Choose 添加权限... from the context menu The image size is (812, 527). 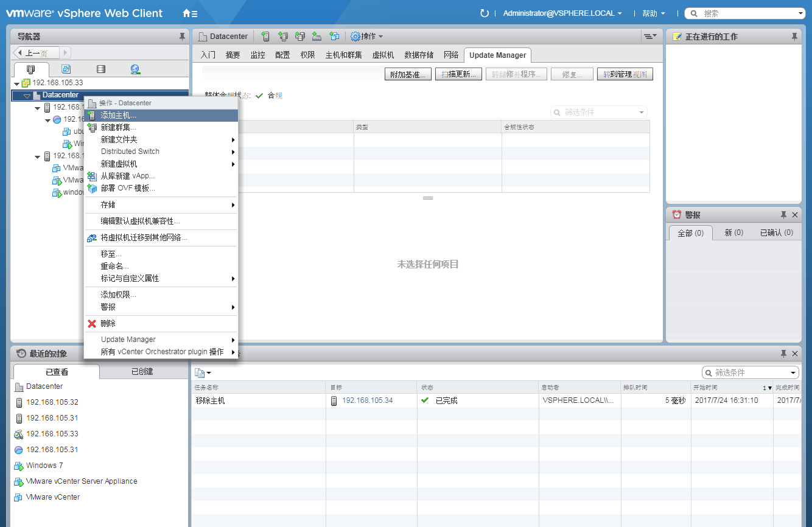click(161, 295)
